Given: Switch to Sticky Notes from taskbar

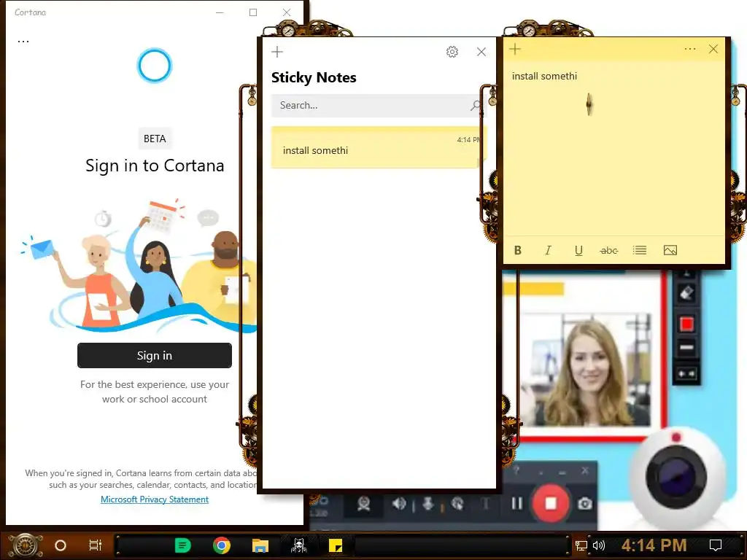Looking at the screenshot, I should 336,545.
